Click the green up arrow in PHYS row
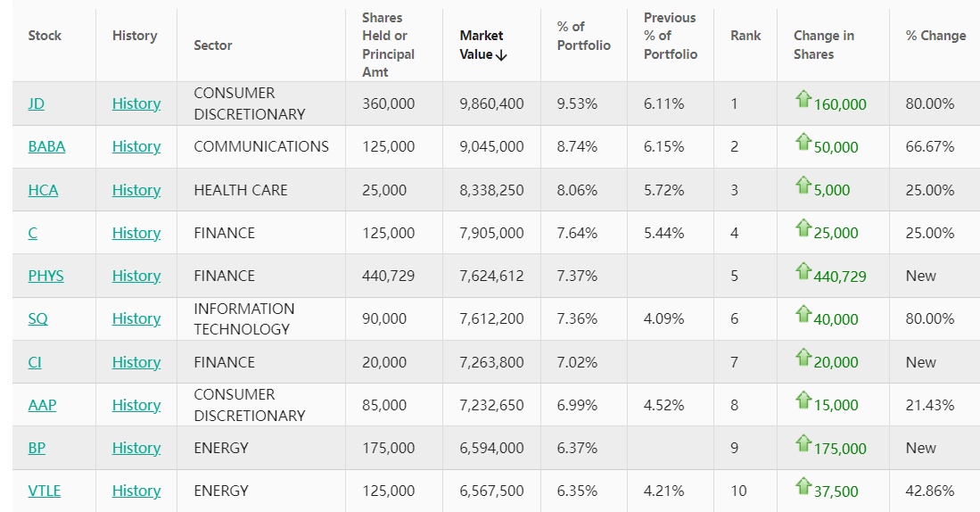Viewport: 980px width, 512px height. click(803, 271)
